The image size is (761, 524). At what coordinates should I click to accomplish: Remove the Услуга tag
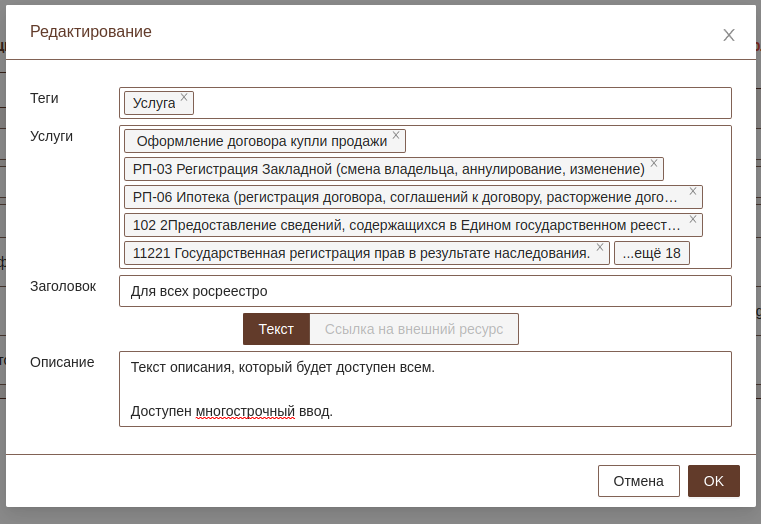point(184,98)
